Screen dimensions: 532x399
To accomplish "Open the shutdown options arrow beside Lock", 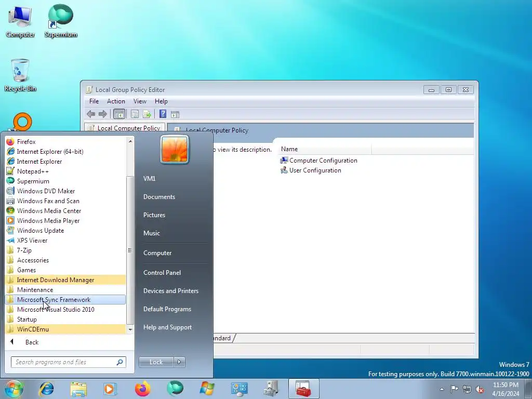I will pos(179,362).
